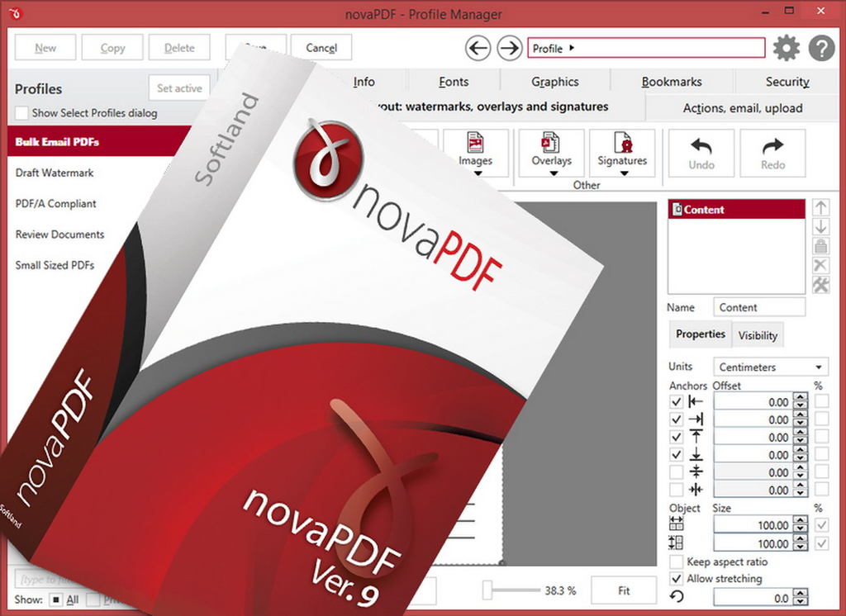Click the top-edge anchor arrow icon

pos(696,436)
